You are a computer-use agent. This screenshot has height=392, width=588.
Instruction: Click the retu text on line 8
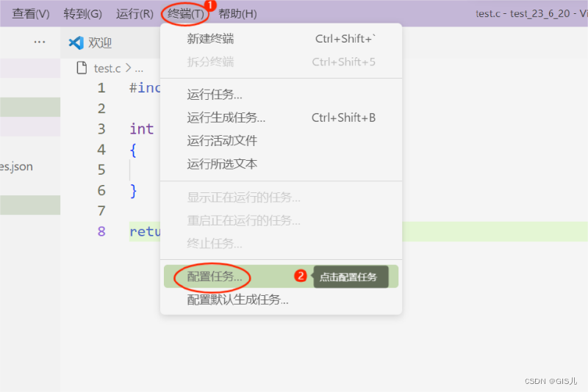pos(145,232)
